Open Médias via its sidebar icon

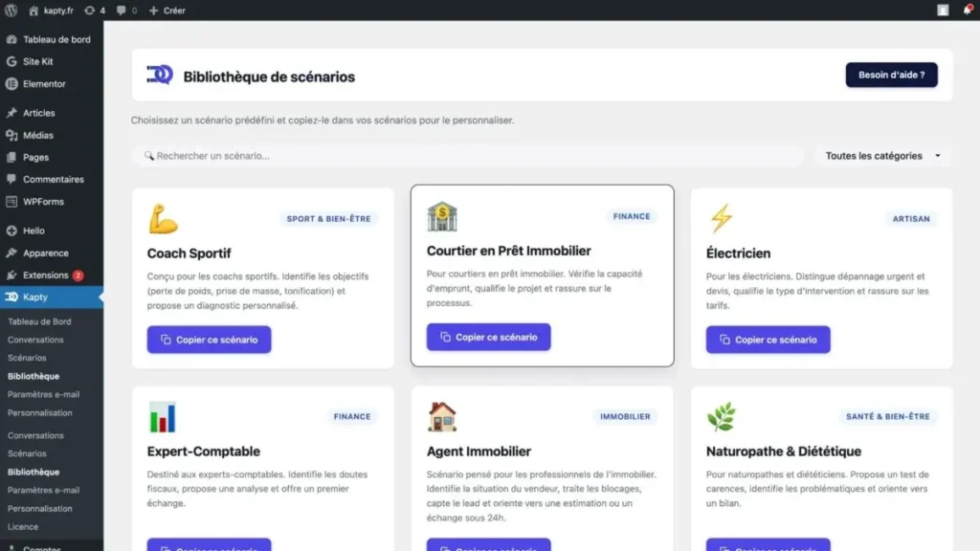coord(13,134)
